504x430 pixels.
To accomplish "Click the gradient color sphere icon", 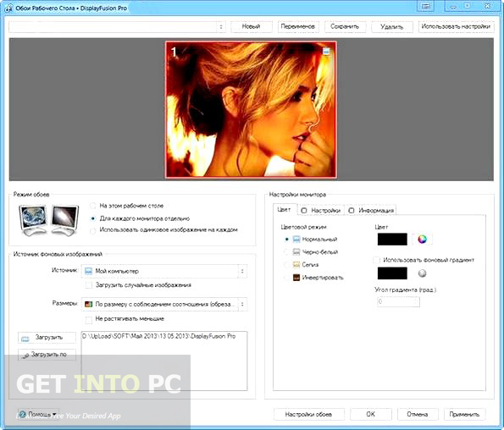I will (423, 273).
